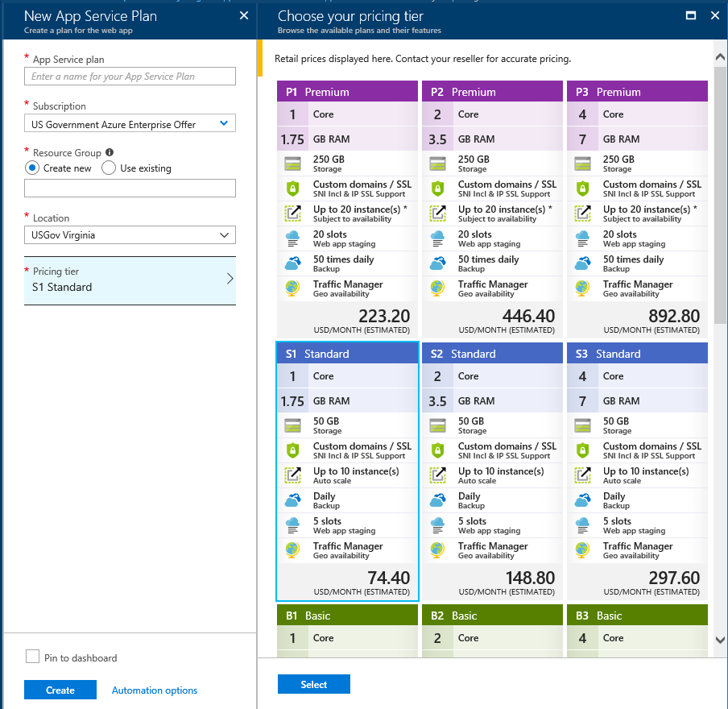This screenshot has width=728, height=709.
Task: Click the staging slots icon in the S1 Standard card
Action: click(292, 525)
